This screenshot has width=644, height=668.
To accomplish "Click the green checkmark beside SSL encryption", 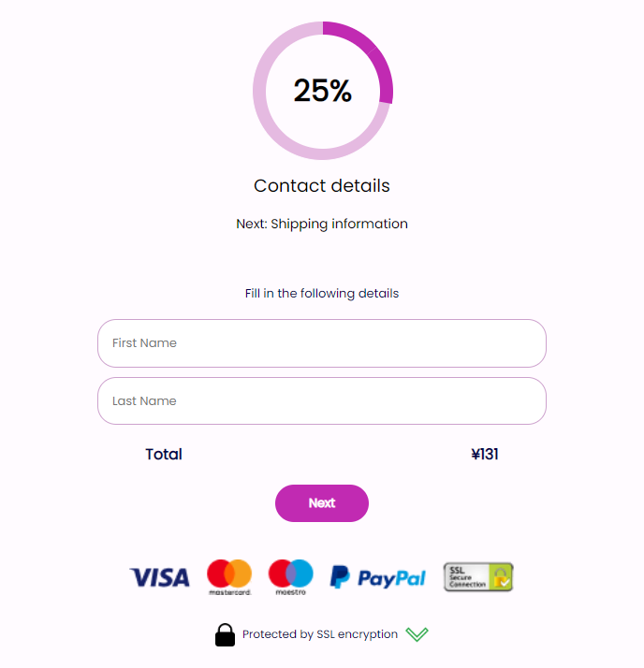I will coord(417,634).
